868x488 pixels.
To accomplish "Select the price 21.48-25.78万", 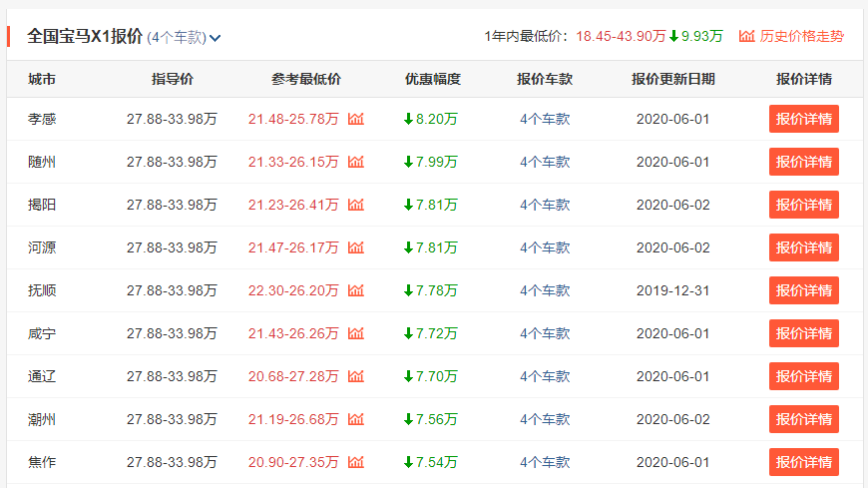I will point(293,119).
